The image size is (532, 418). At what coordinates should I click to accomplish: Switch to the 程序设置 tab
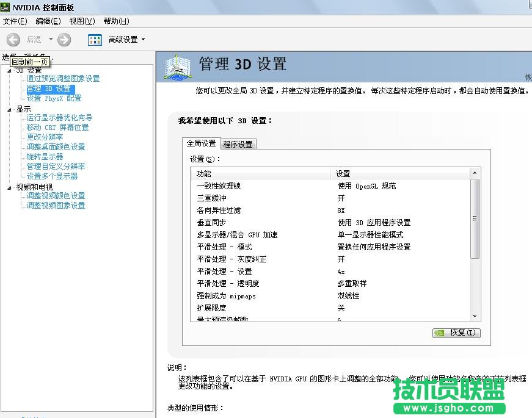(238, 144)
